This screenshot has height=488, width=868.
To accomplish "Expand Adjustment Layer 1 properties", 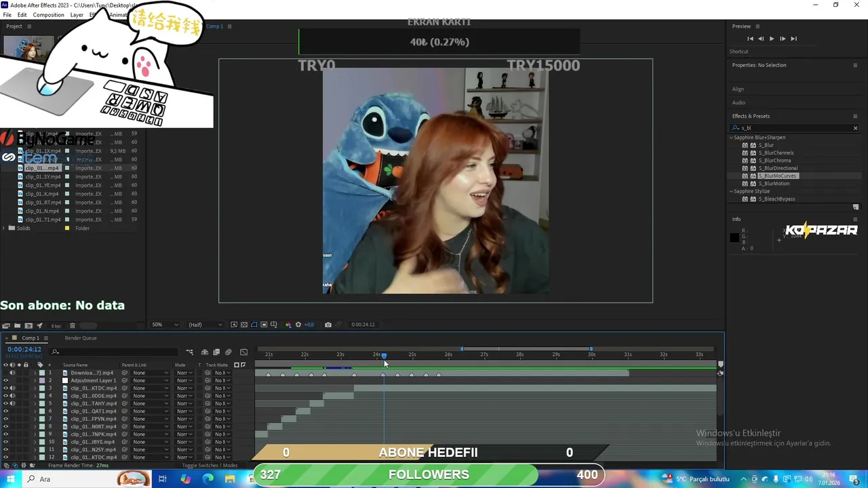I will [x=35, y=381].
